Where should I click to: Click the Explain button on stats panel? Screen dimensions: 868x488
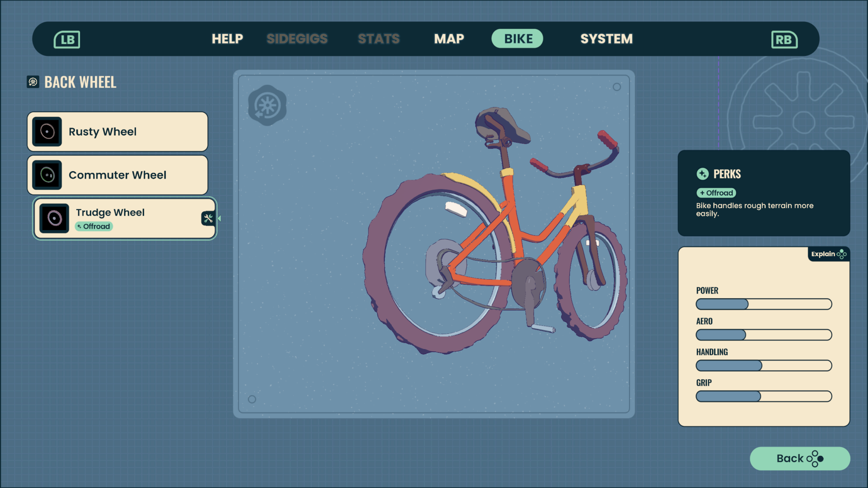(828, 254)
